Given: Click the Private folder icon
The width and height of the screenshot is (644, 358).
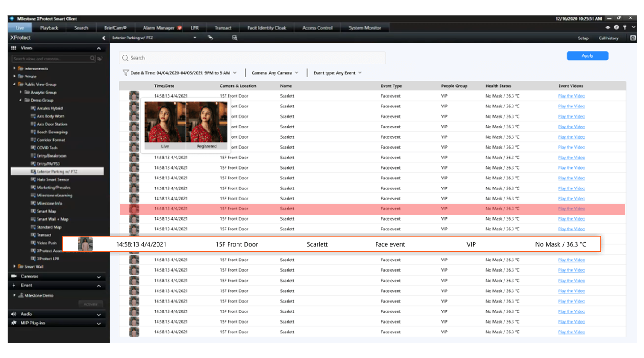Looking at the screenshot, I should click(21, 77).
